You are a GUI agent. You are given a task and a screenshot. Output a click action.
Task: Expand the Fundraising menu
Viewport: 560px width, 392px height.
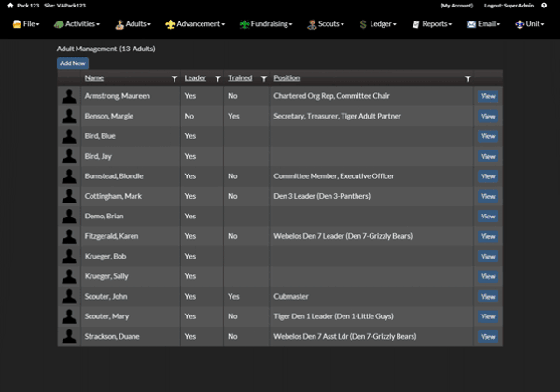(266, 24)
